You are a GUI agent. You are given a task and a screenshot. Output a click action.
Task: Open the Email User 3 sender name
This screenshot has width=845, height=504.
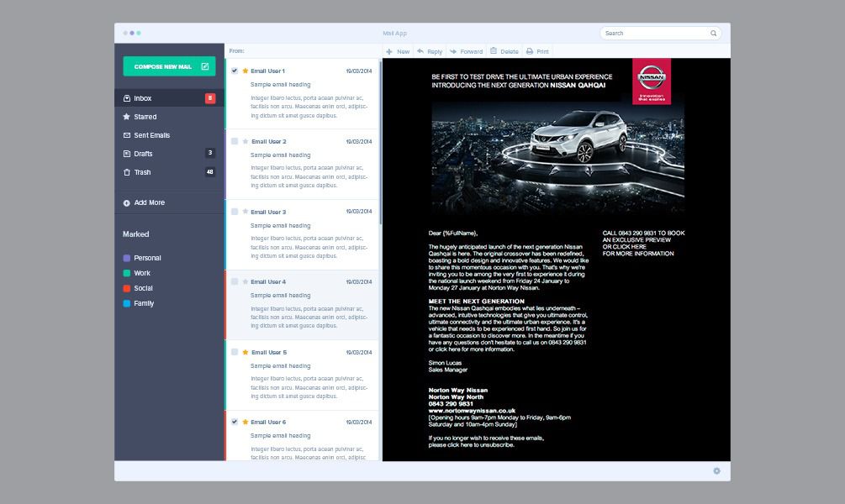point(268,213)
